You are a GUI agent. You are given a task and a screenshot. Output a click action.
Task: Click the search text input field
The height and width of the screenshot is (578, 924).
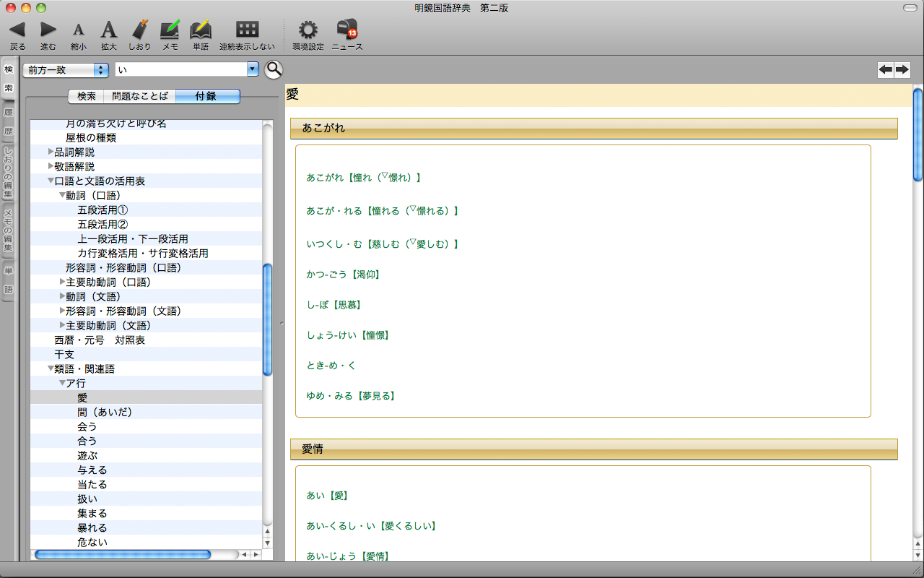(x=180, y=69)
